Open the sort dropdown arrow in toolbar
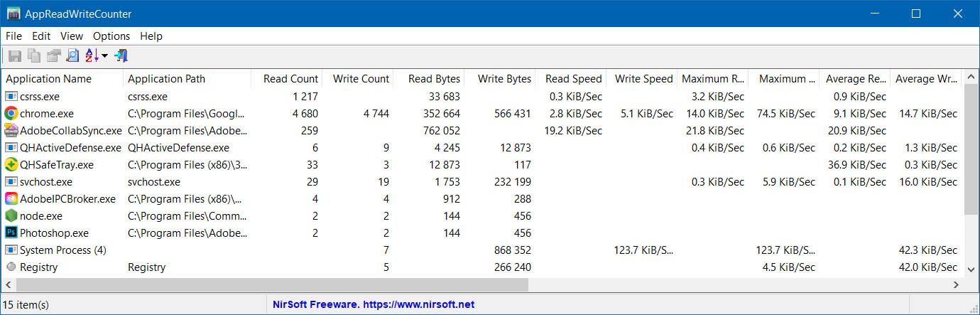The height and width of the screenshot is (315, 980). 104,55
